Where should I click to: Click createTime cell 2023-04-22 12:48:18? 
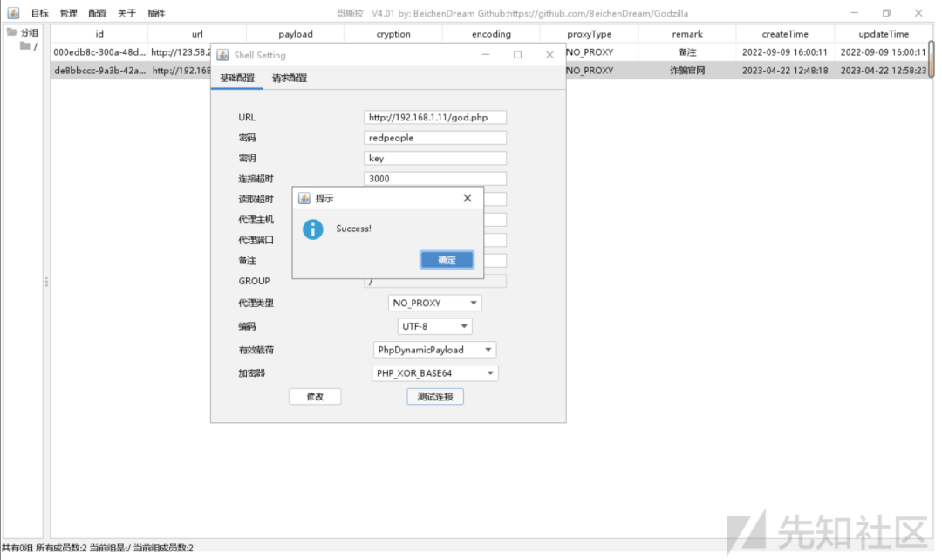[785, 71]
